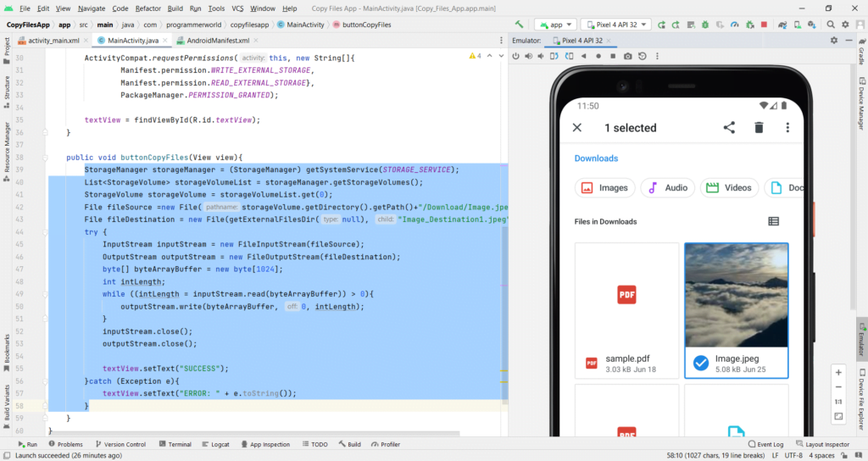Go to next highlighted problem down arrow
This screenshot has height=461, width=868.
501,56
